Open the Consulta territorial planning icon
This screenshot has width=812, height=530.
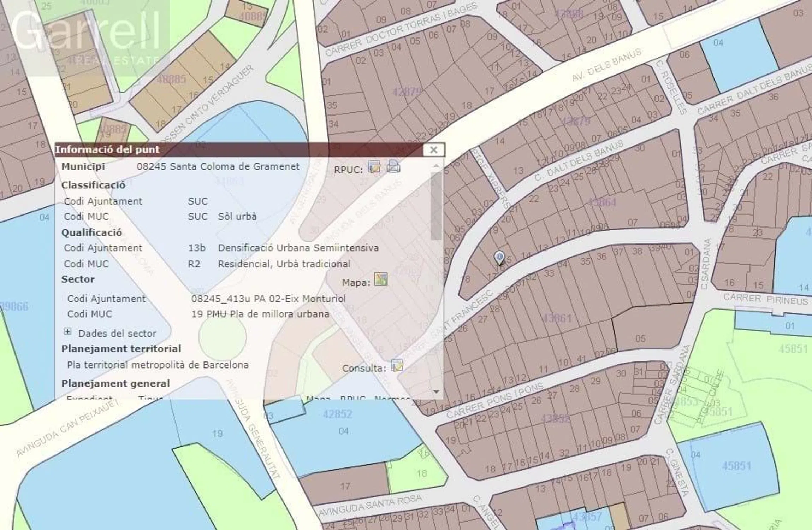397,365
